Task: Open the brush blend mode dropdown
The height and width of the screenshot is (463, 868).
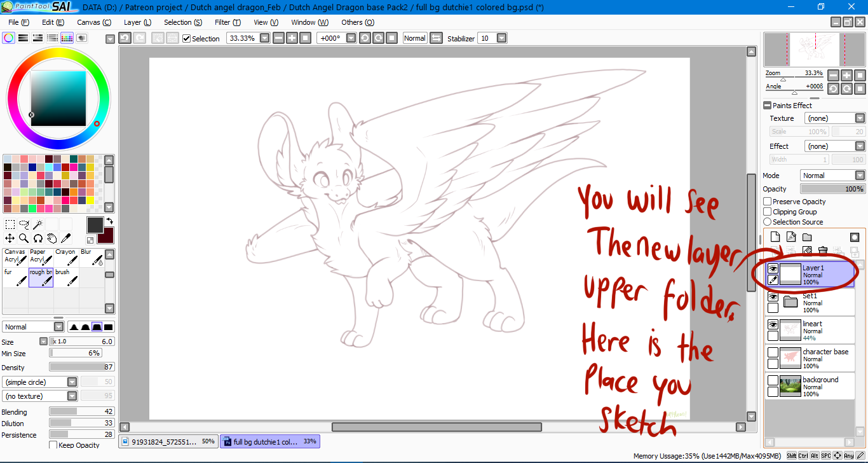Action: (x=59, y=327)
